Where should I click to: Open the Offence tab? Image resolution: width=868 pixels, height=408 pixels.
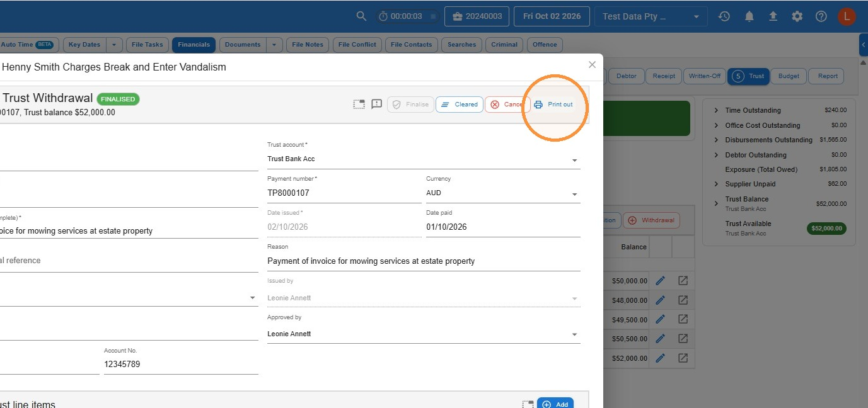pyautogui.click(x=545, y=45)
